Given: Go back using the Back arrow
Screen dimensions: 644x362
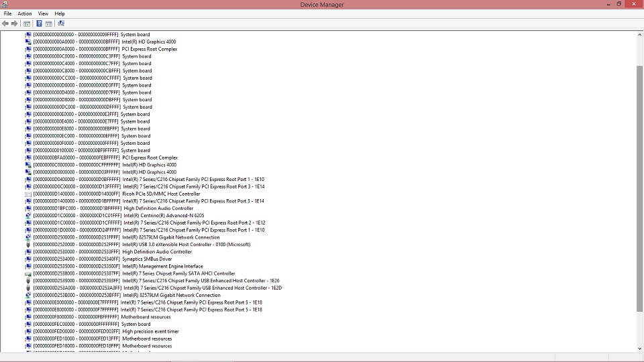Looking at the screenshot, I should [5, 24].
